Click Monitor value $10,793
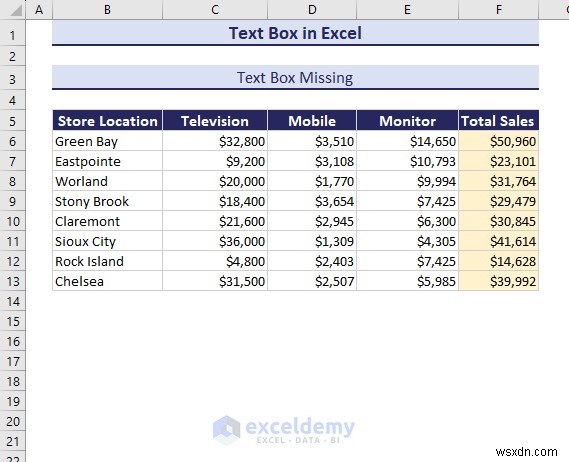The height and width of the screenshot is (462, 569). point(408,161)
